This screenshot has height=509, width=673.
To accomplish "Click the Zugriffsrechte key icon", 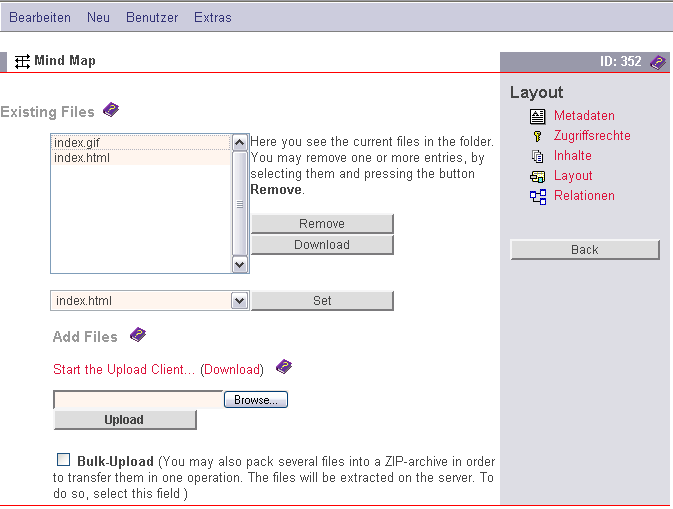I will pos(537,136).
